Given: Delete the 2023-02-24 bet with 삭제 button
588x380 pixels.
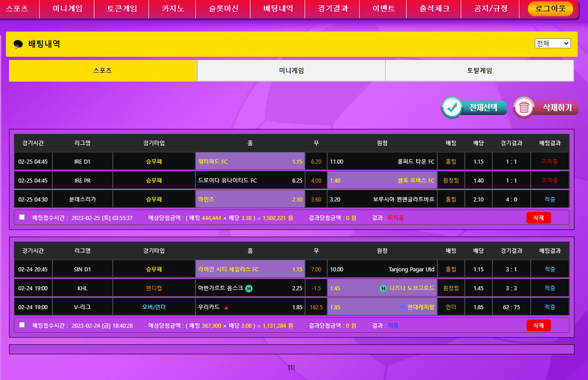Looking at the screenshot, I should (x=538, y=325).
